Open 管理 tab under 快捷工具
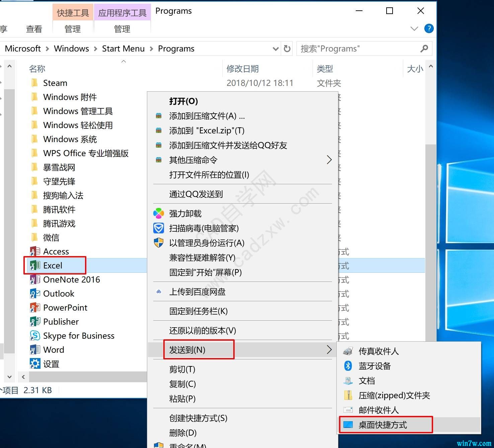494x448 pixels. point(73,29)
